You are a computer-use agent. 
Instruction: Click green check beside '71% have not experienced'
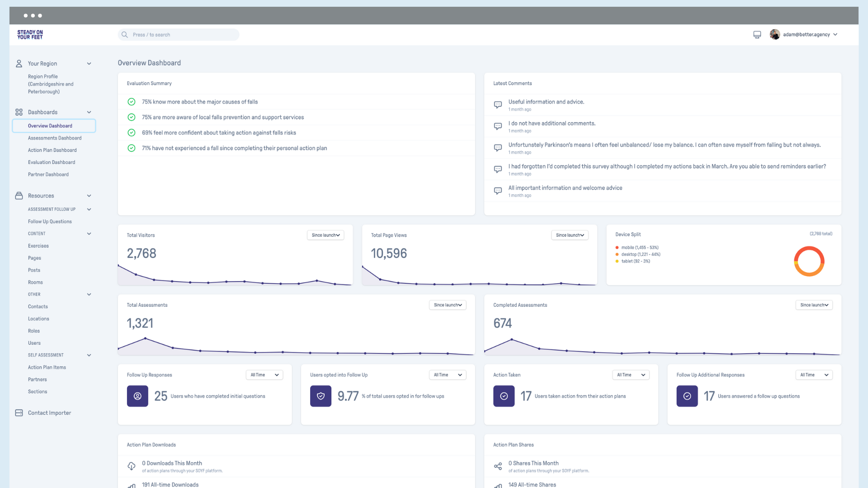pyautogui.click(x=132, y=148)
